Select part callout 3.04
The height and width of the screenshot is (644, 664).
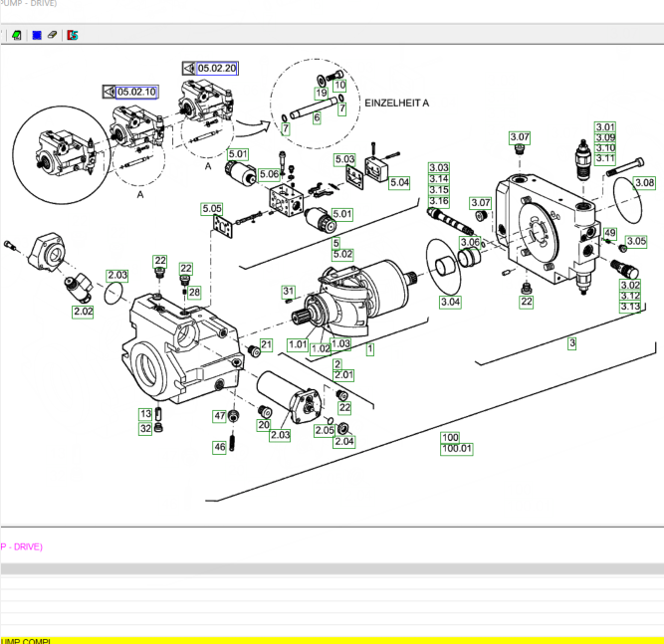pos(450,302)
